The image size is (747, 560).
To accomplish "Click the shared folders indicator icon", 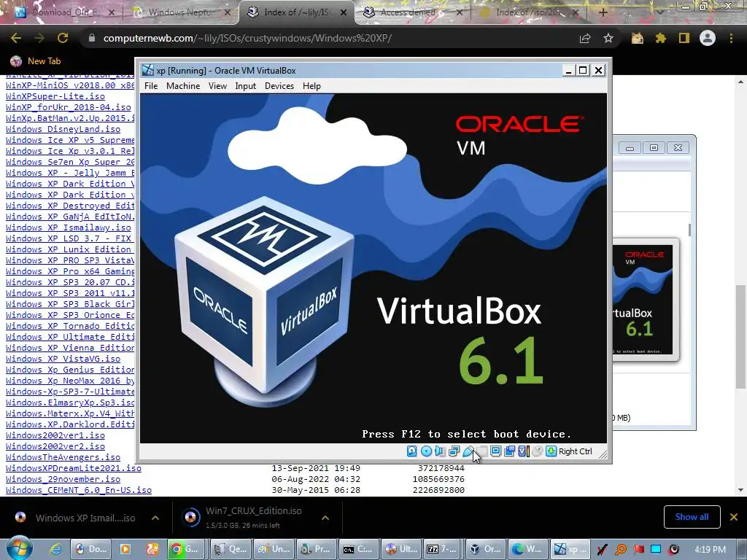I will click(482, 451).
